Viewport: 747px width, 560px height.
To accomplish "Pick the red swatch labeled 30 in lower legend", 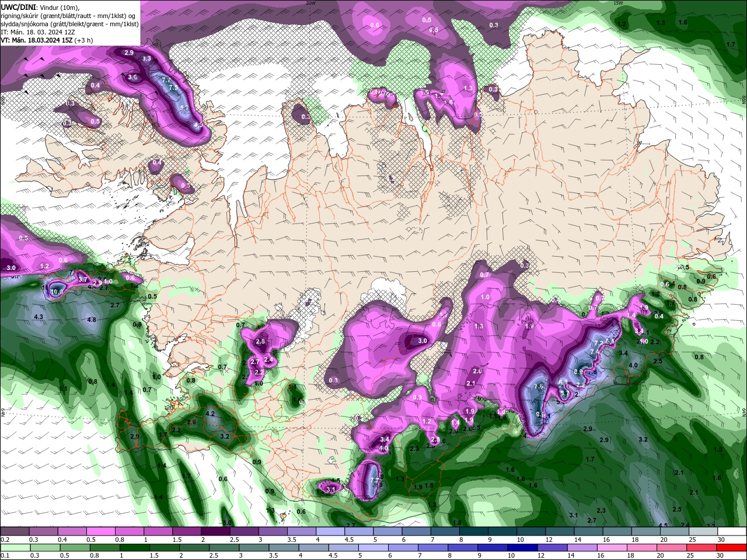I will (x=732, y=548).
